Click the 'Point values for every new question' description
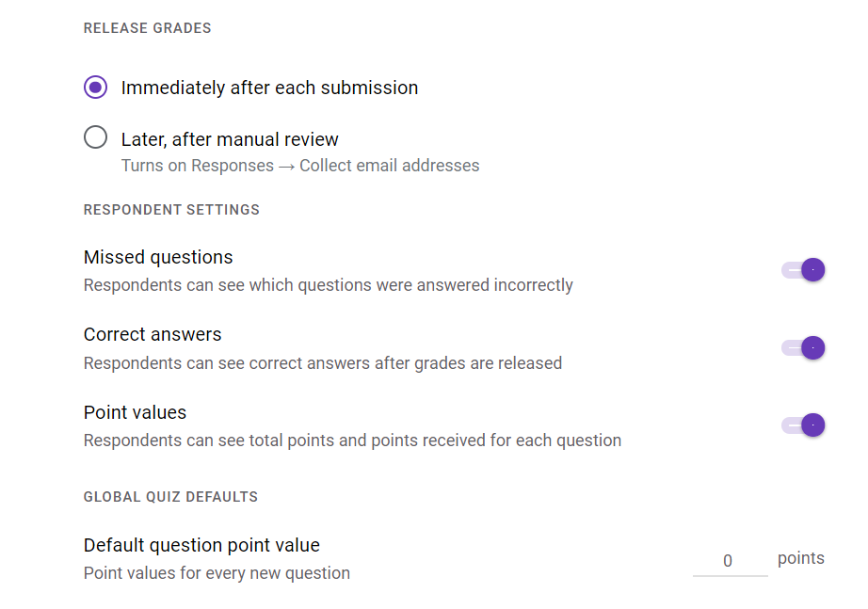The height and width of the screenshot is (609, 868). point(217,572)
